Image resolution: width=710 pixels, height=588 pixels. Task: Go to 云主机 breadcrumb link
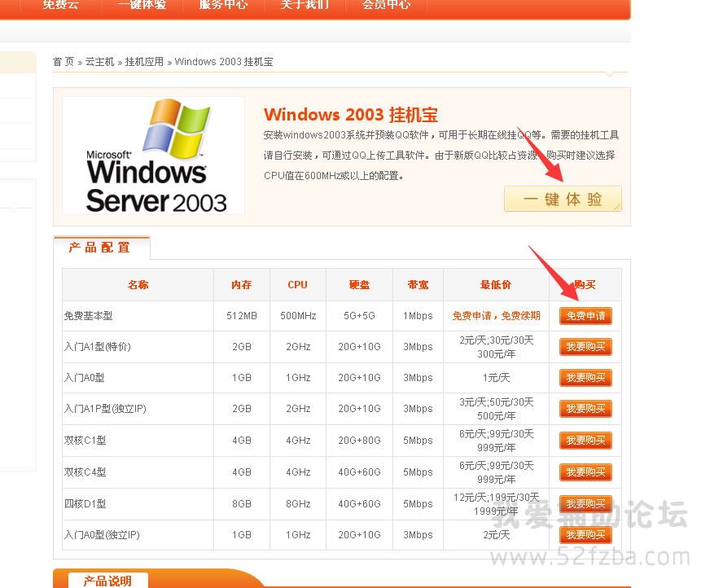tap(99, 62)
